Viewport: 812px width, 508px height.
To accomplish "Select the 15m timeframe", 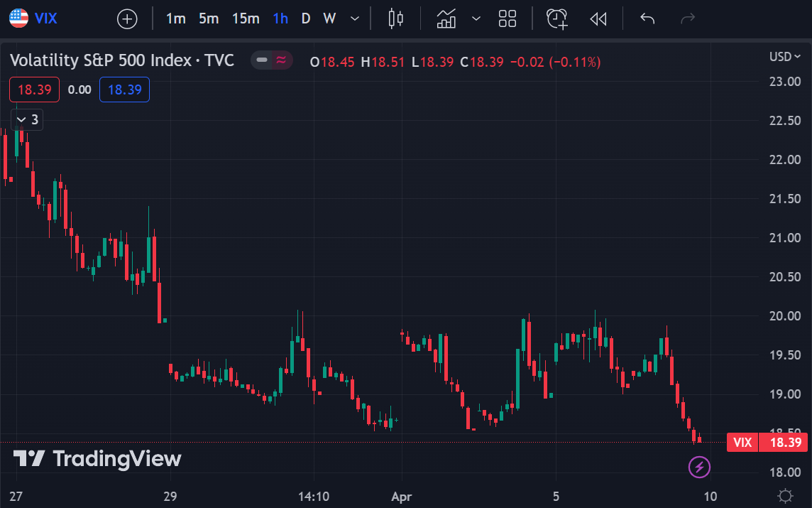I will pyautogui.click(x=246, y=18).
